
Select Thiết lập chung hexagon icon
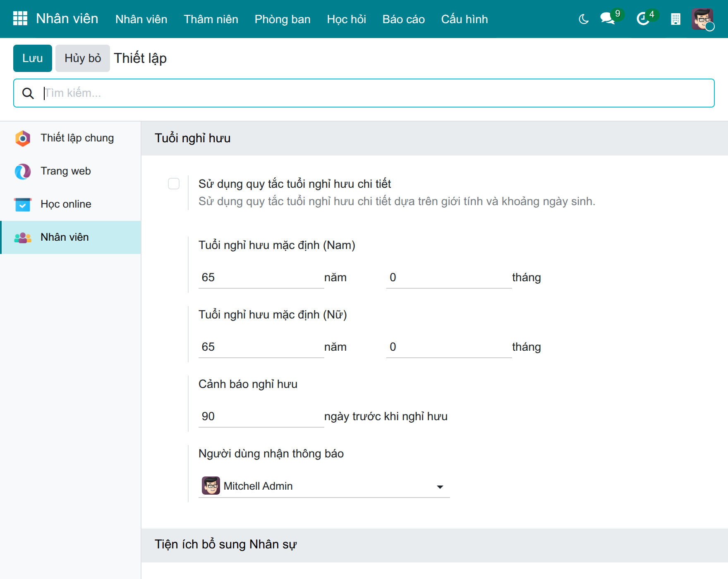click(23, 138)
